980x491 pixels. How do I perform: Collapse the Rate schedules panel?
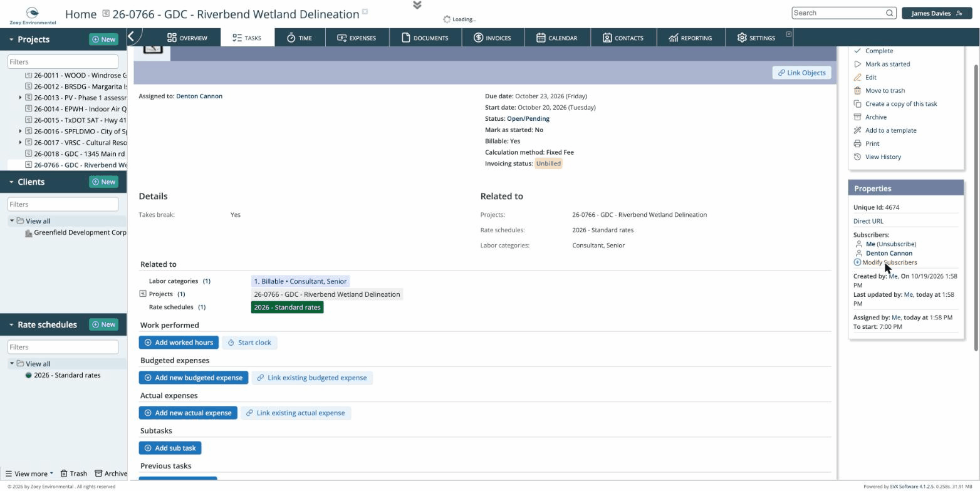point(11,325)
